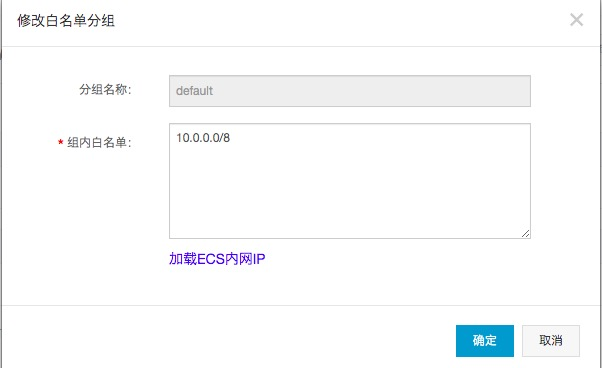Select the grey default placeholder text
The image size is (602, 368).
(194, 91)
